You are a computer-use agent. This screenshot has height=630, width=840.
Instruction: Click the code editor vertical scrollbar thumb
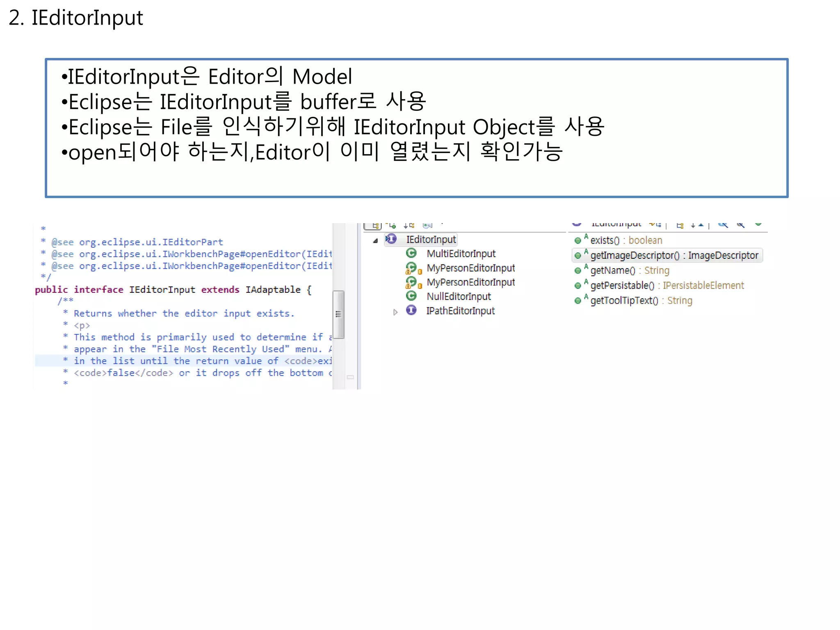338,315
